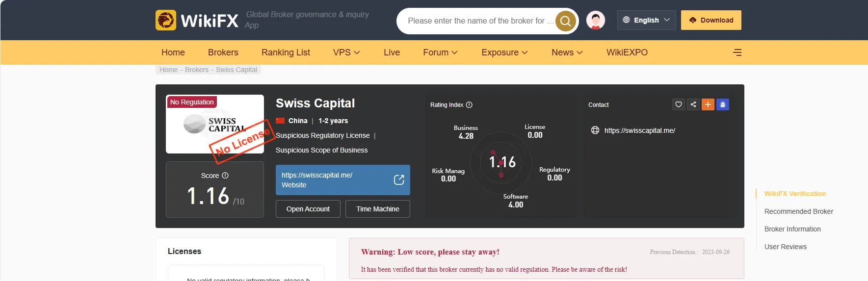Open the Live menu item

point(392,52)
